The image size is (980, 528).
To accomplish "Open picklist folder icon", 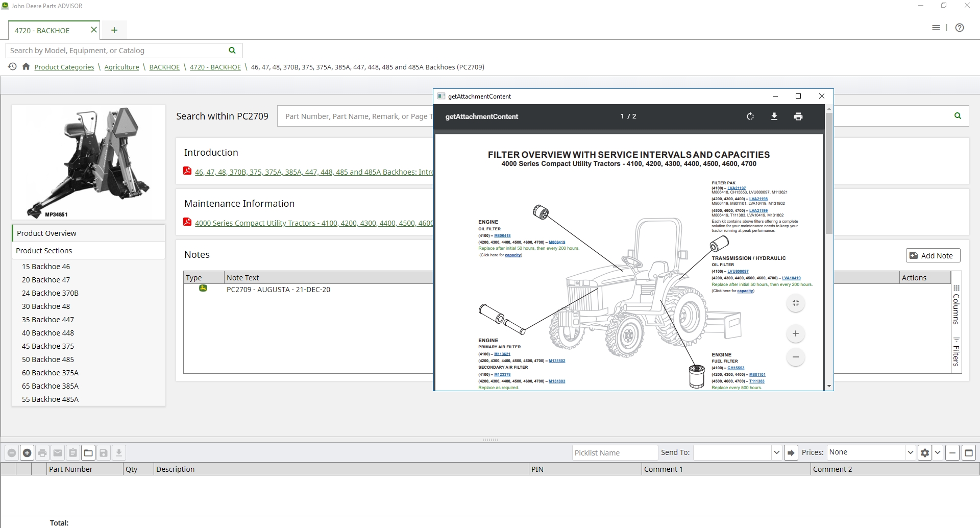I will (x=88, y=453).
